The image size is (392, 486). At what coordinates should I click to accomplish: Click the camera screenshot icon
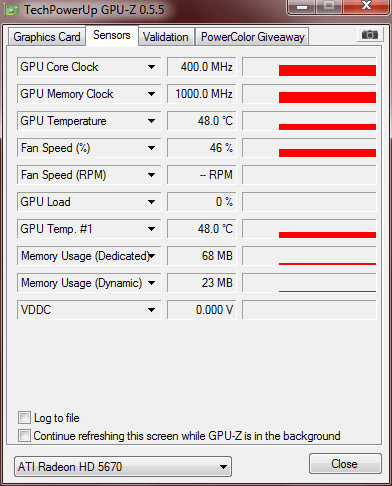(370, 35)
